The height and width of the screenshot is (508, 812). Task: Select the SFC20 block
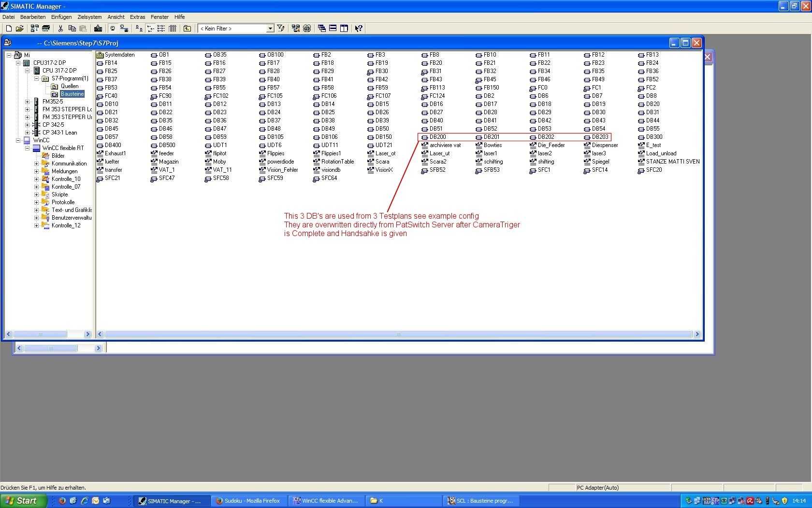(650, 170)
